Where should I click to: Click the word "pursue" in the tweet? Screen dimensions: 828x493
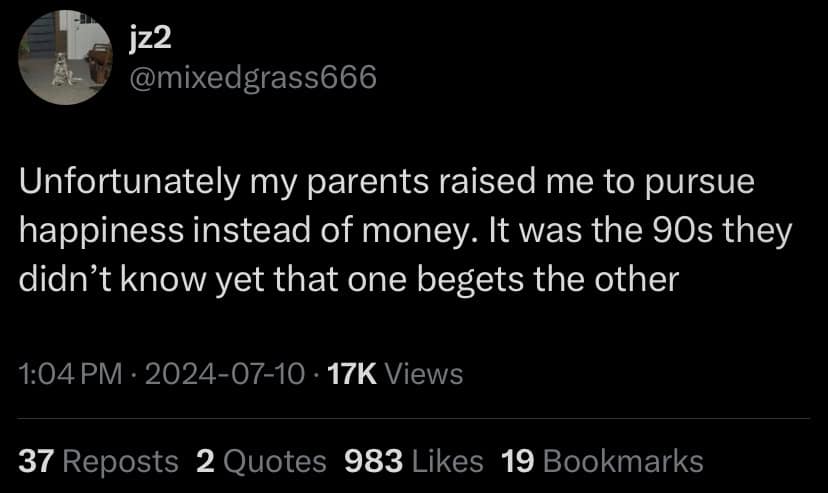[699, 186]
